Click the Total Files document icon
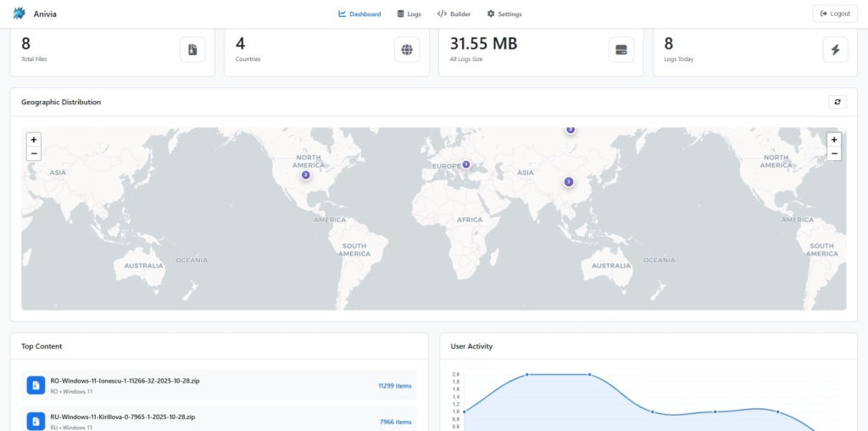868x431 pixels. [192, 50]
